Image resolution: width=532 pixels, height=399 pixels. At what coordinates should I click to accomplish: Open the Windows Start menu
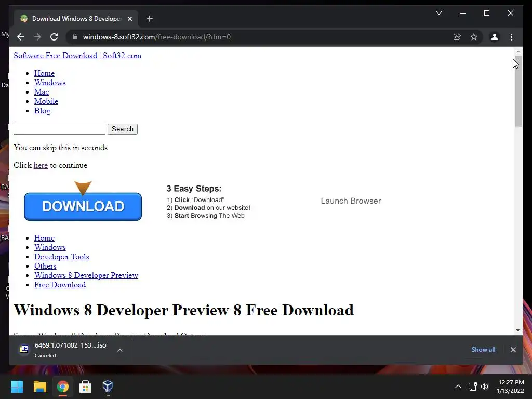click(x=17, y=387)
